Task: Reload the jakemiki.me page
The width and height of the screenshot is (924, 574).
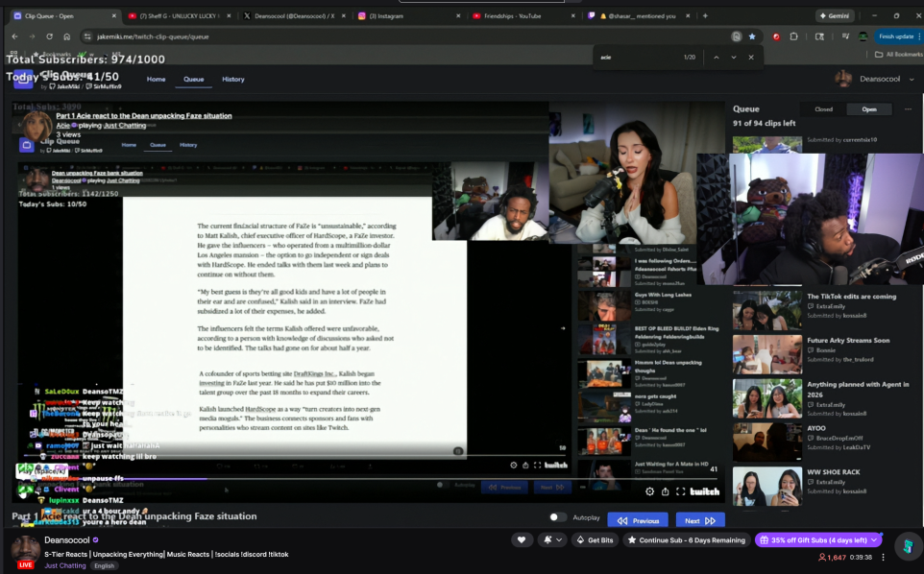Action: point(50,36)
